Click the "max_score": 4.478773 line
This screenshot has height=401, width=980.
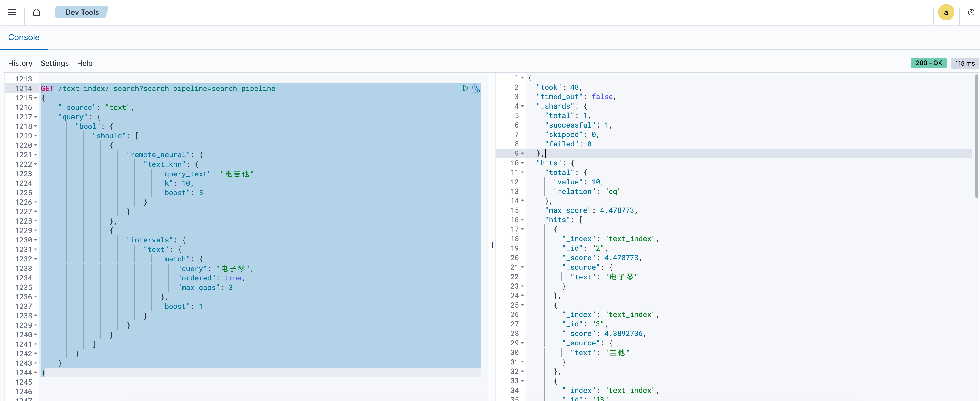point(591,210)
